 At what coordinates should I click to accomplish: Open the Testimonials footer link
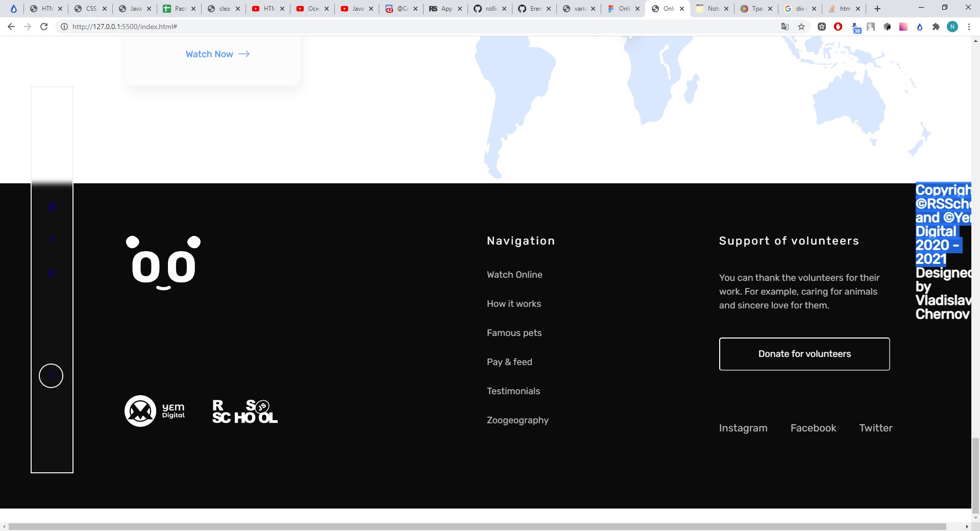pyautogui.click(x=513, y=391)
